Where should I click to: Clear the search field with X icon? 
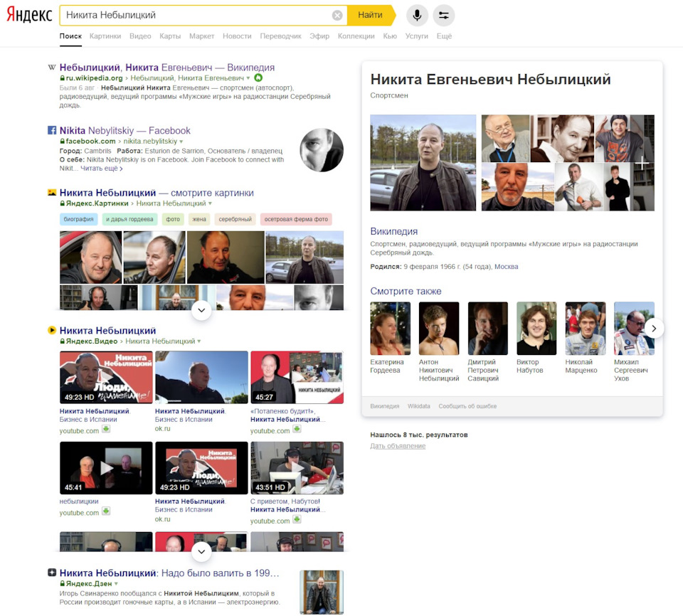(337, 15)
